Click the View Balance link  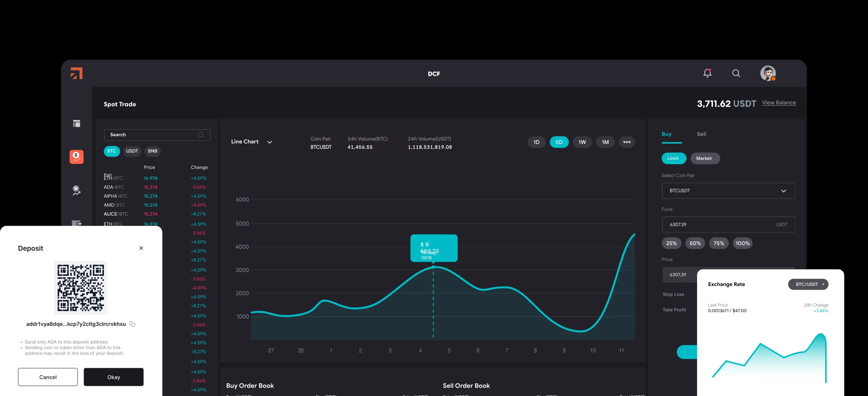coord(779,102)
